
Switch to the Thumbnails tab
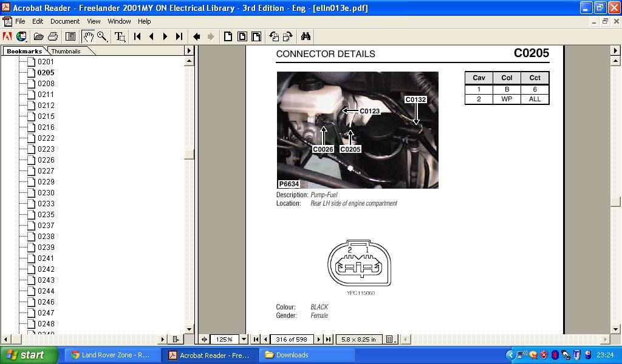(x=66, y=51)
